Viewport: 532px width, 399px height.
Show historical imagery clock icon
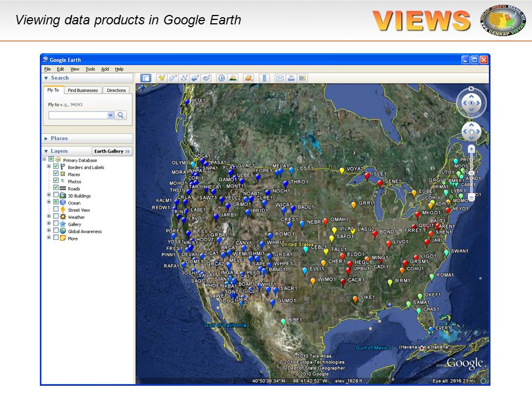coord(222,78)
